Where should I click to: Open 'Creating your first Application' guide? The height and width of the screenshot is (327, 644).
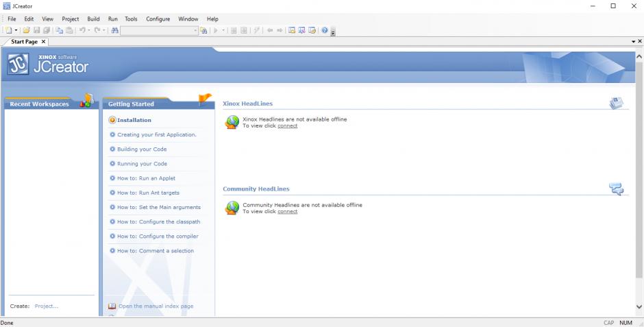pyautogui.click(x=156, y=134)
